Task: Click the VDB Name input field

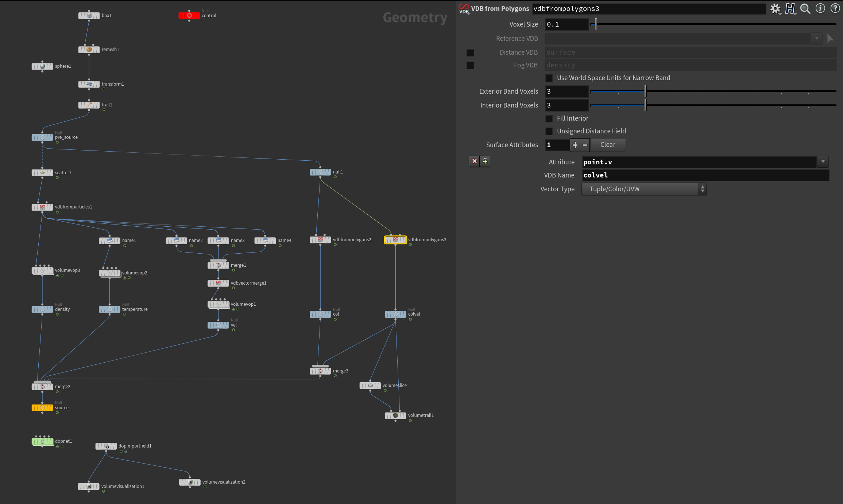Action: (705, 175)
